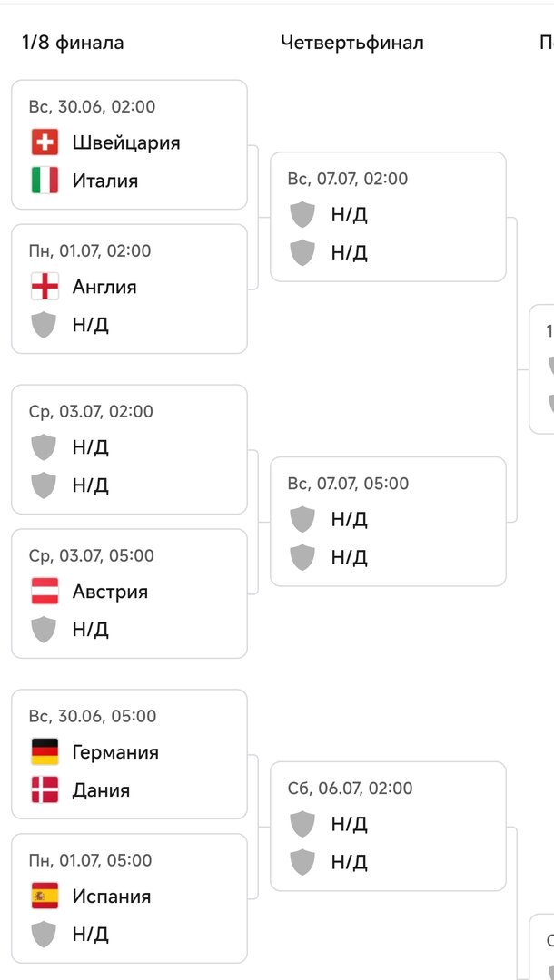Viewport: 554px width, 980px height.
Task: Open the quarterfinal on Сб, 06.07, 02:00
Action: click(388, 826)
